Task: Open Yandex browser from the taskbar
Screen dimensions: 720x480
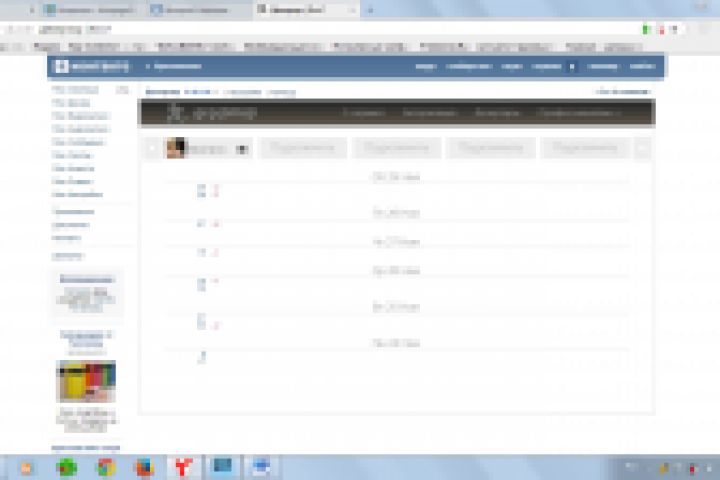Action: 183,468
